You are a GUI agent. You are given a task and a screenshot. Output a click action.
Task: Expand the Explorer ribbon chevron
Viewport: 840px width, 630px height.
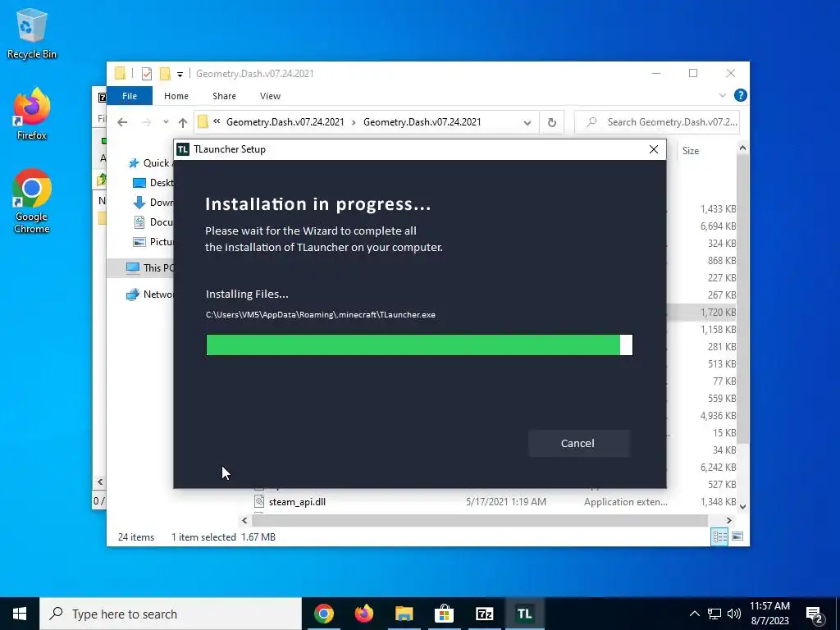(722, 95)
